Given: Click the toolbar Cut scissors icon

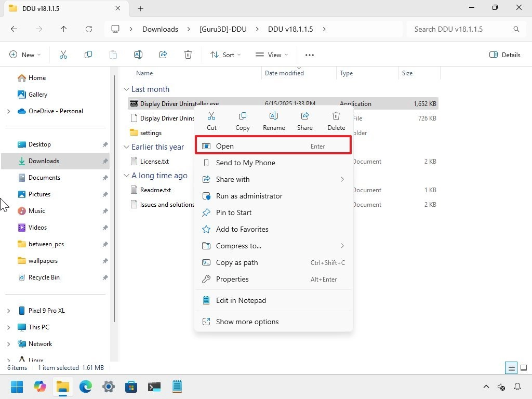Looking at the screenshot, I should [x=63, y=55].
